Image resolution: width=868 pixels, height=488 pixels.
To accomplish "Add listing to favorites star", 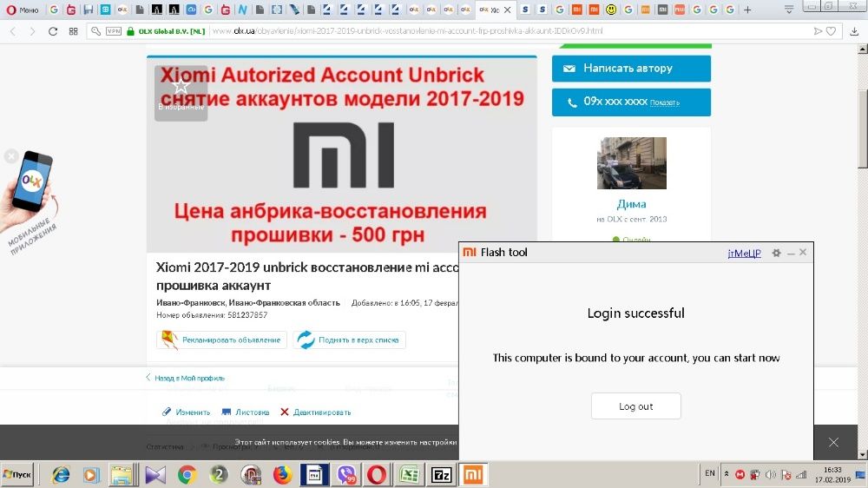I will pos(181,93).
